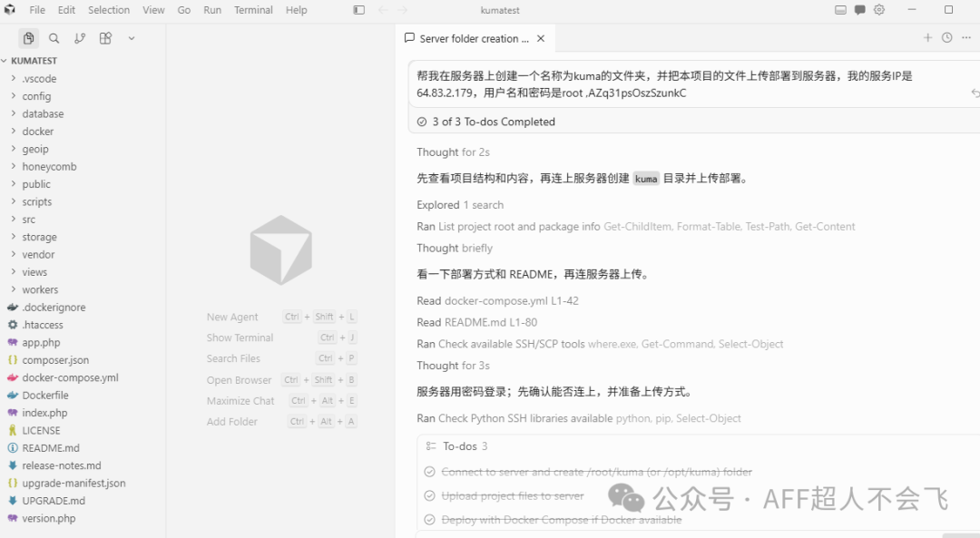Toggle the bottom panel layout icon
The width and height of the screenshot is (980, 538).
tap(840, 10)
